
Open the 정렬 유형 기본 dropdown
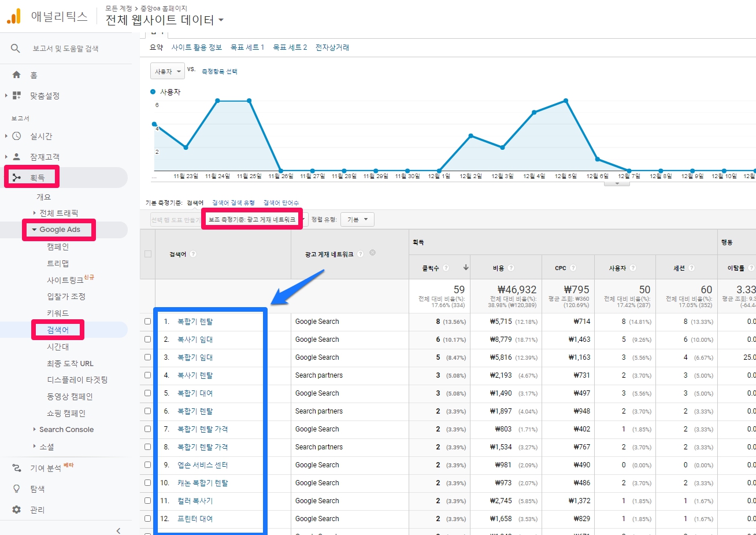[x=357, y=220]
